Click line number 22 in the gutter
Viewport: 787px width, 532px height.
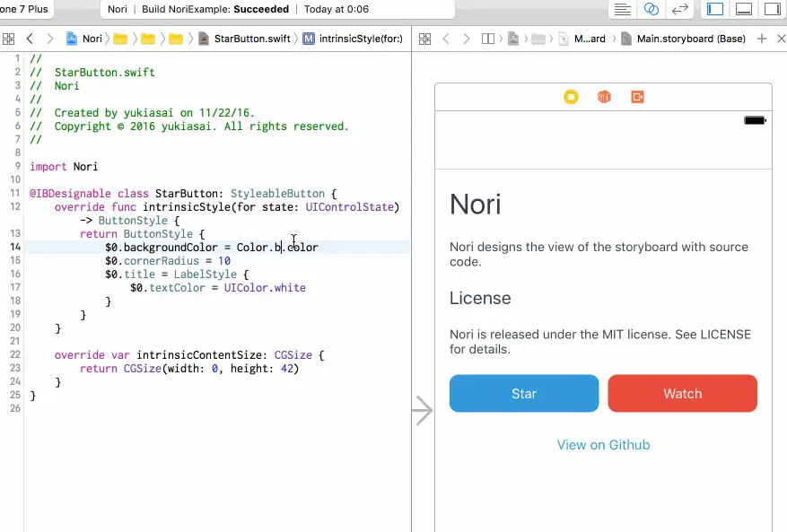(15, 355)
